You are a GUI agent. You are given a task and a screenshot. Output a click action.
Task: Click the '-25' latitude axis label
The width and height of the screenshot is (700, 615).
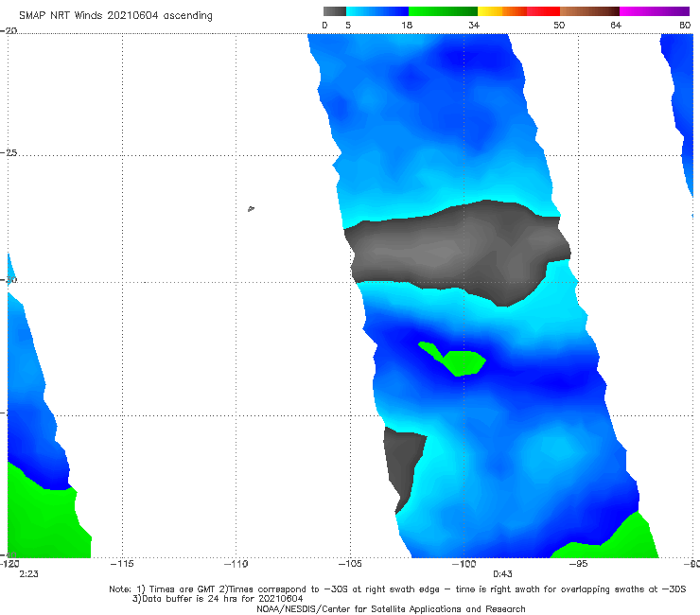pos(9,152)
